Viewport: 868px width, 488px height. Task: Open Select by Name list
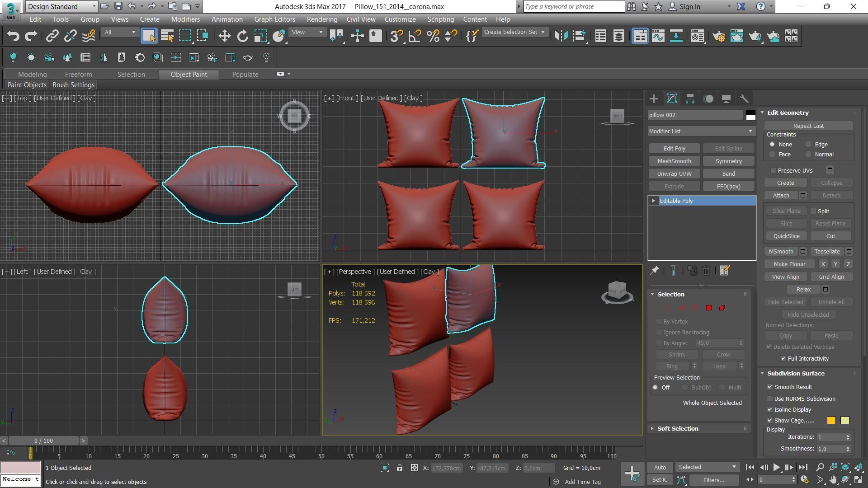167,36
